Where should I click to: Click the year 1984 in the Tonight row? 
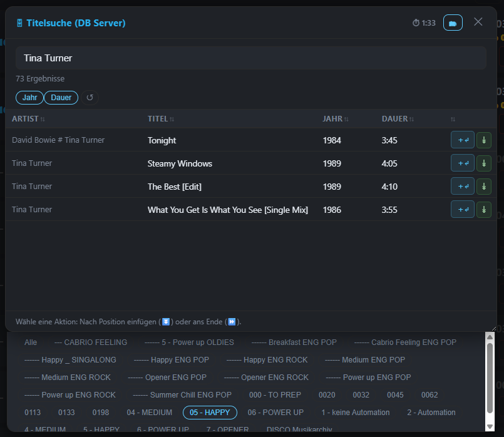pos(332,140)
